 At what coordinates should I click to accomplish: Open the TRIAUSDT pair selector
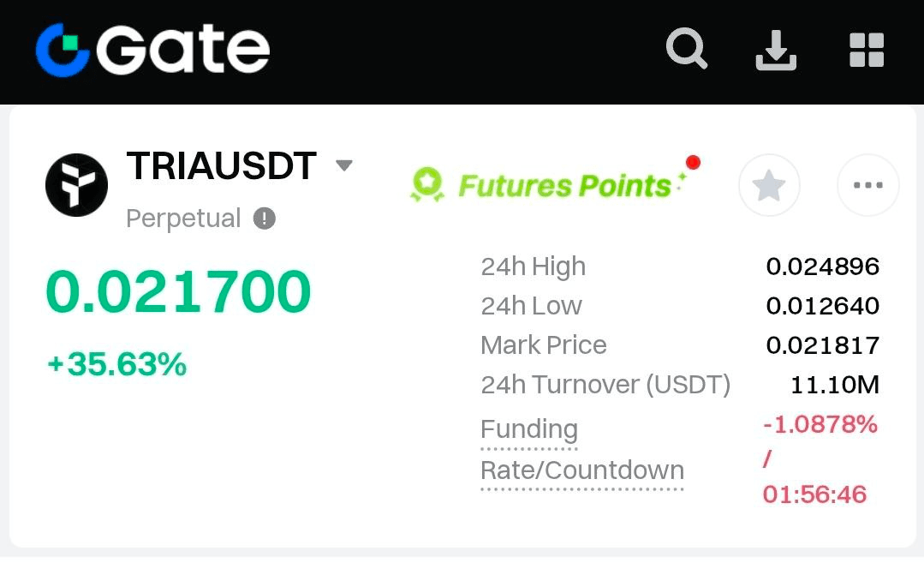pos(221,165)
